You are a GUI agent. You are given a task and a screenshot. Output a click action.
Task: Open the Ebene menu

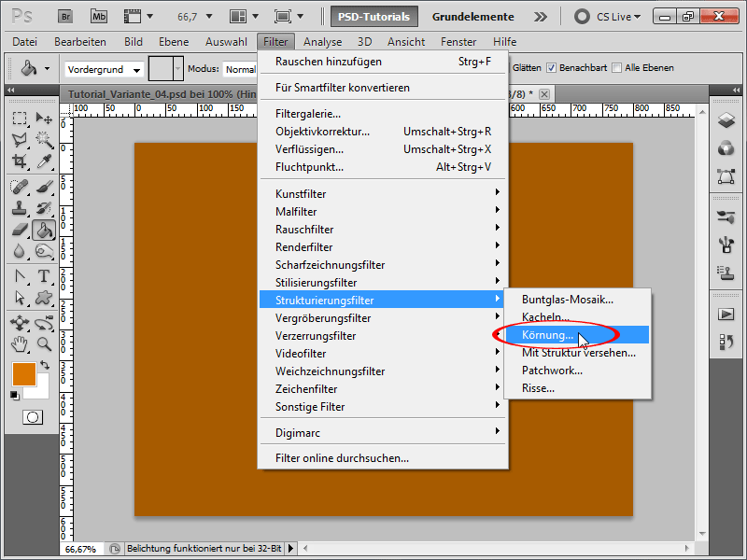click(174, 42)
